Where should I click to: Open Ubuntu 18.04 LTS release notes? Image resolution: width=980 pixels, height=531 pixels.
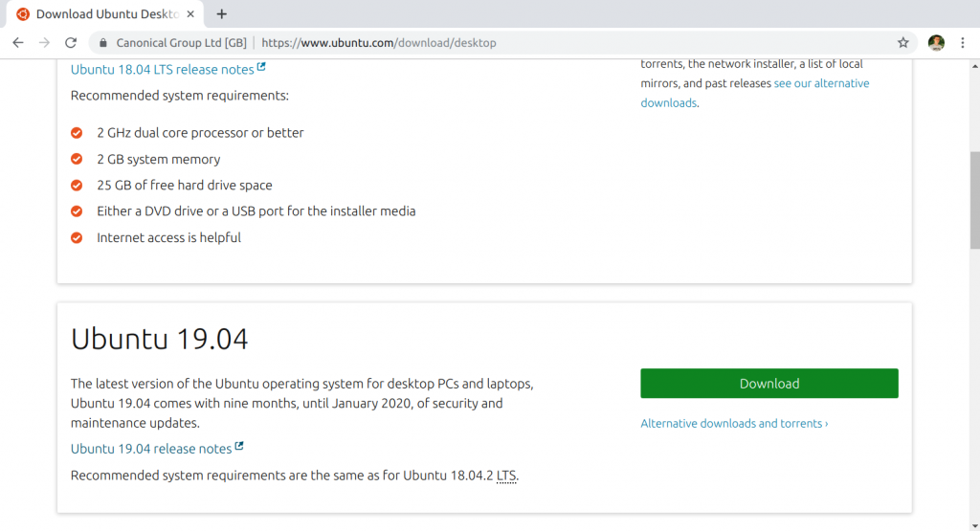pos(162,70)
